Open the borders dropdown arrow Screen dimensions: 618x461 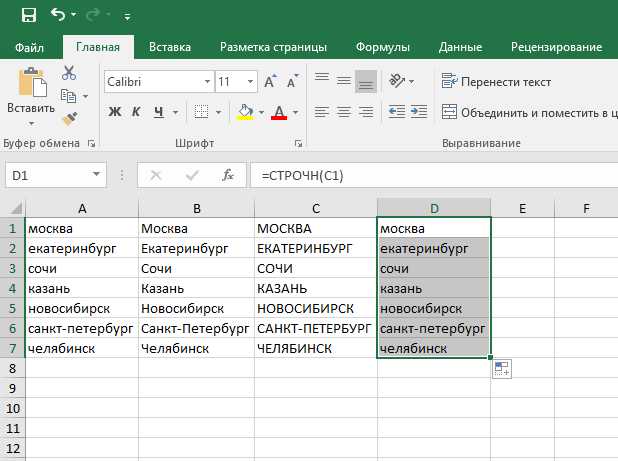(x=218, y=113)
